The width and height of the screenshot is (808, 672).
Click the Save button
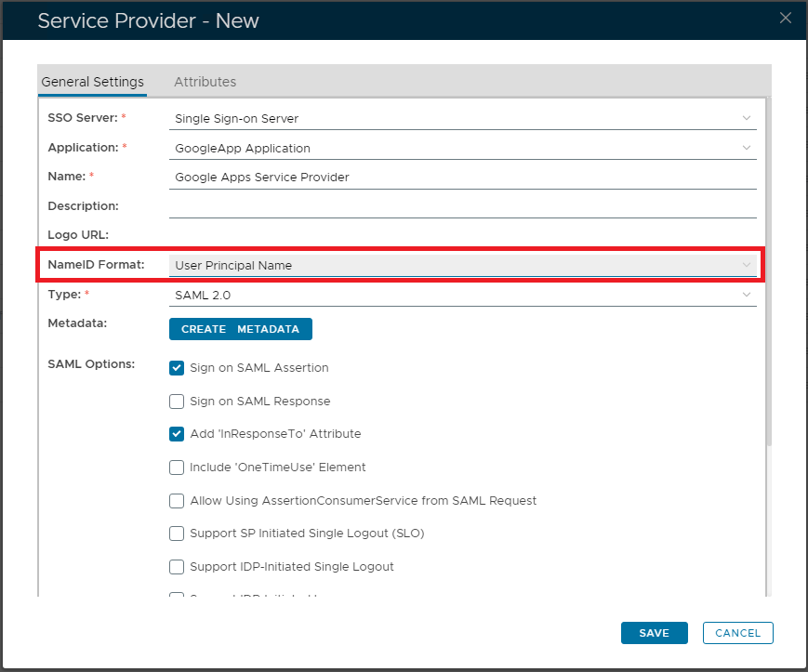pos(654,633)
